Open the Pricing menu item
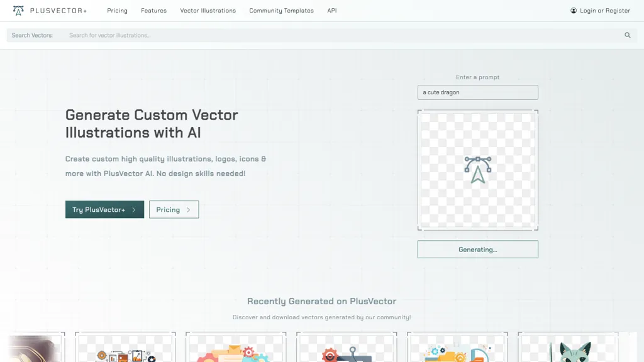The image size is (644, 362). (x=117, y=11)
